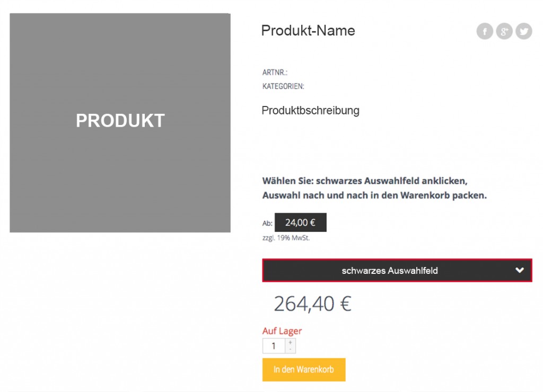Decrease quantity with the minus stepper
Viewport: 543px width, 392px height.
coord(290,350)
